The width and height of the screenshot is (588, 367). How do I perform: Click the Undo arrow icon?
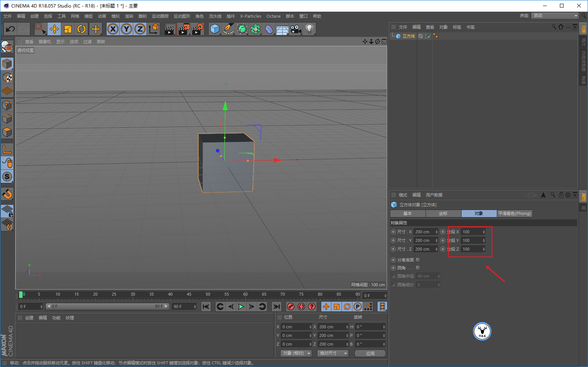point(10,29)
